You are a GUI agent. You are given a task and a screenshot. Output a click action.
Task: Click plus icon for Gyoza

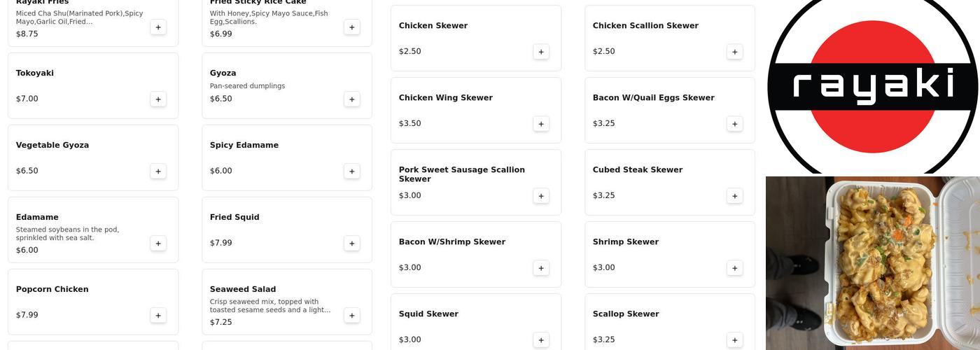point(352,99)
